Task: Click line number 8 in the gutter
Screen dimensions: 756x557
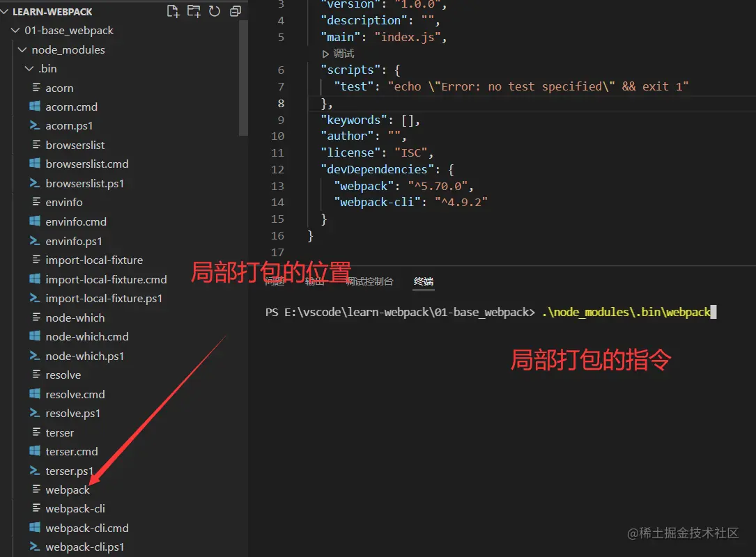Action: (x=281, y=104)
